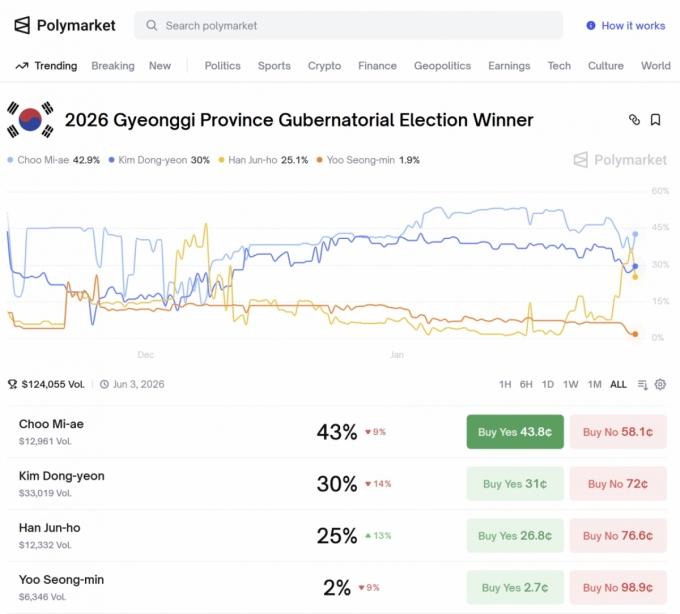Click the Polymarket logo icon
This screenshot has height=614, width=680.
coord(22,25)
